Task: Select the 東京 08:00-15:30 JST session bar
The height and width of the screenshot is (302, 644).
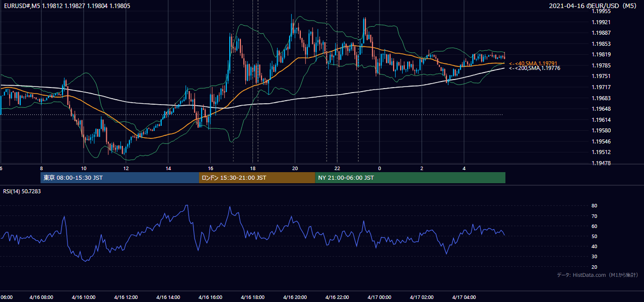Action: [120, 178]
